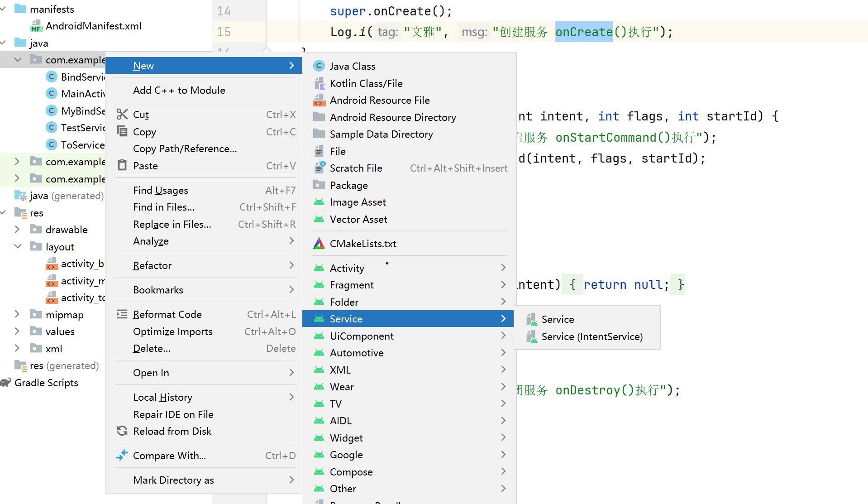Click the File icon in New submenu
The height and width of the screenshot is (504, 868).
pyautogui.click(x=319, y=151)
